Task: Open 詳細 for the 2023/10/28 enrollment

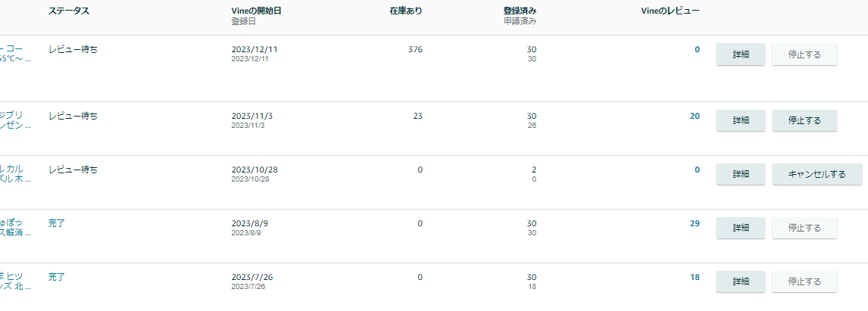Action: 740,174
